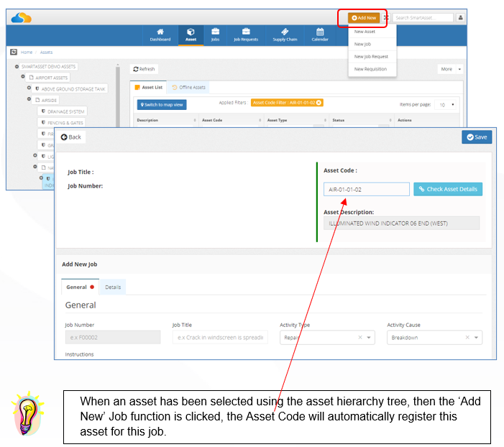The image size is (504, 447).
Task: Switch to the Offline Assets tab
Action: tap(188, 88)
